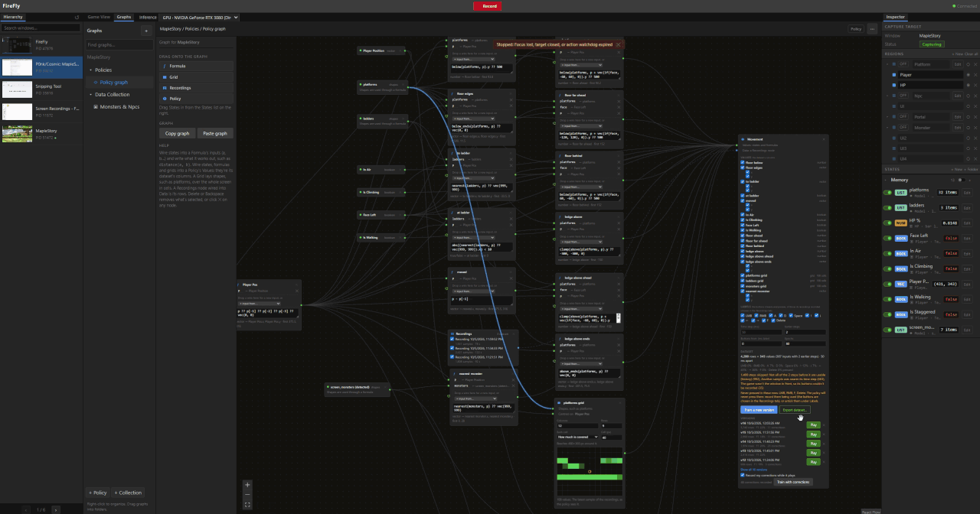Select the Formula node type
Viewport: 980px width, 514px height.
coord(196,66)
